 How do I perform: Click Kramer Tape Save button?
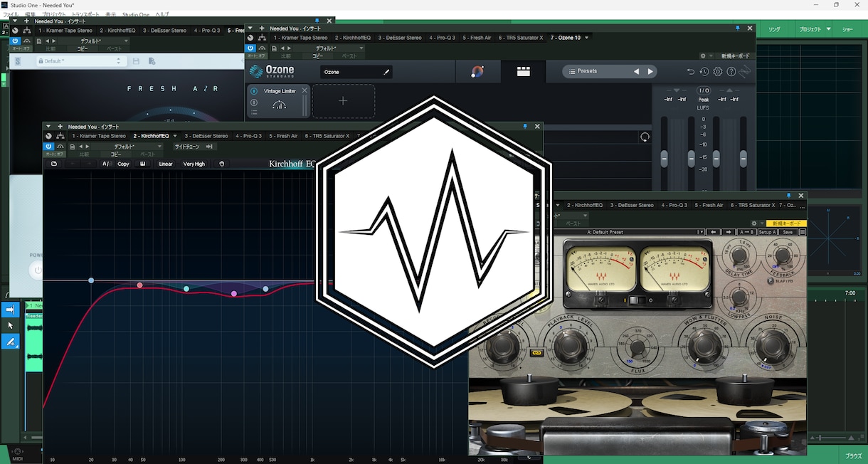coord(788,232)
